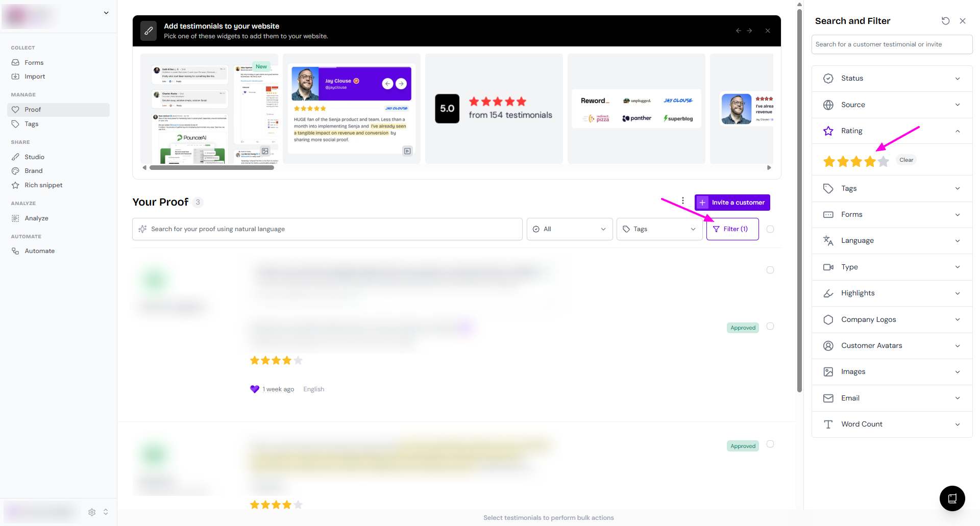Screen dimensions: 980x526
Task: Click the purple heart icon on first testimonial
Action: (255, 389)
